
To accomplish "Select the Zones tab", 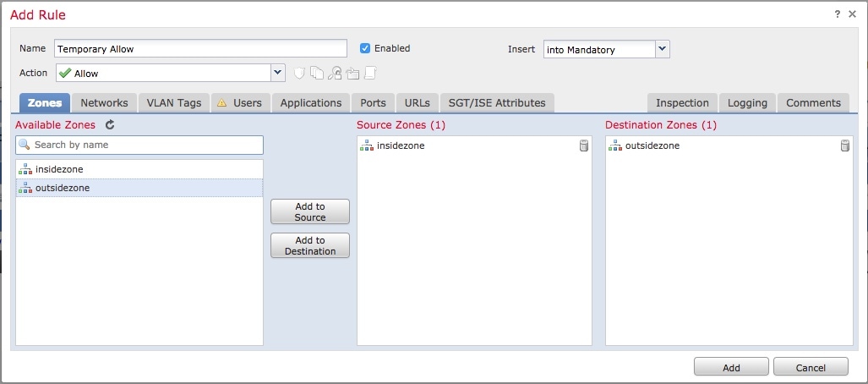I will click(45, 103).
